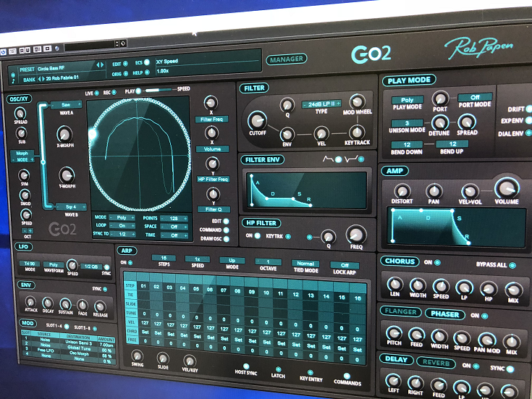Select mod SLOT 5-8
The height and width of the screenshot is (399, 532).
click(95, 328)
